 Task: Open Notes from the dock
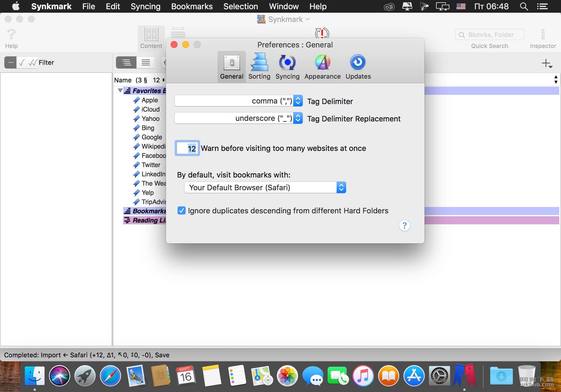(x=211, y=376)
